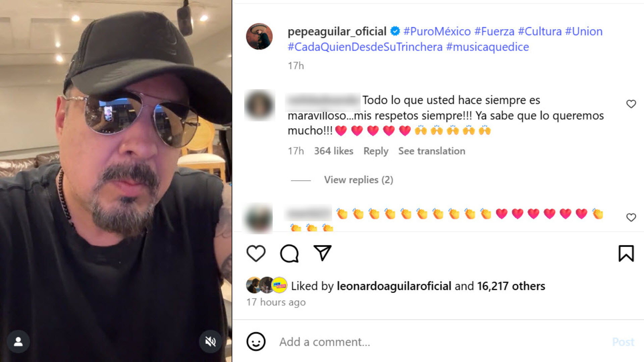Viewport: 644px width, 362px height.
Task: Save post with bookmark icon
Action: (626, 253)
